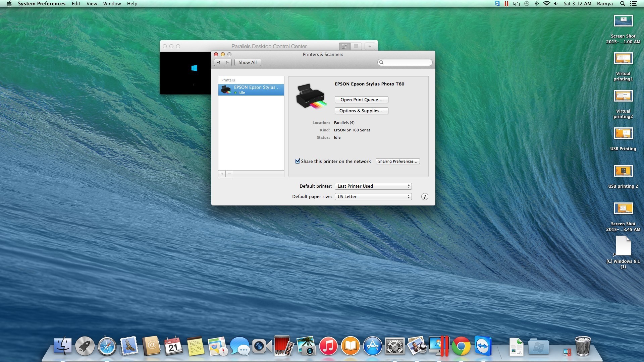Open Default paper size dropdown
Image resolution: width=644 pixels, height=362 pixels.
coord(373,197)
